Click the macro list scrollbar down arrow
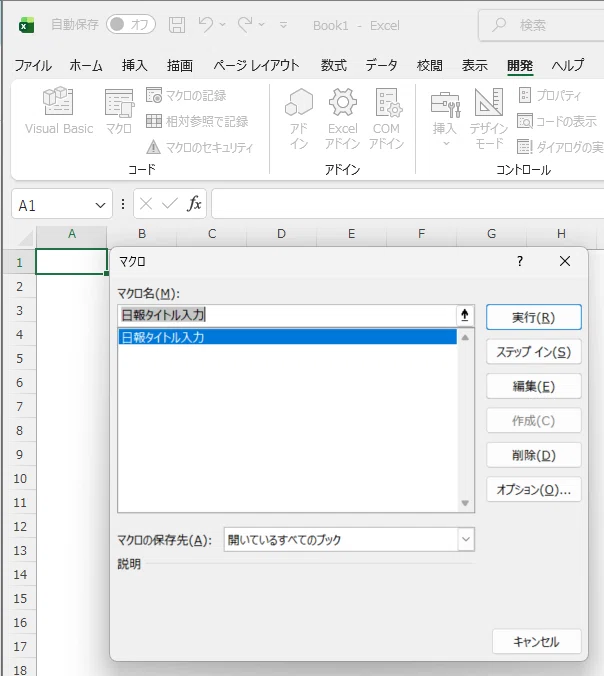 [x=465, y=503]
